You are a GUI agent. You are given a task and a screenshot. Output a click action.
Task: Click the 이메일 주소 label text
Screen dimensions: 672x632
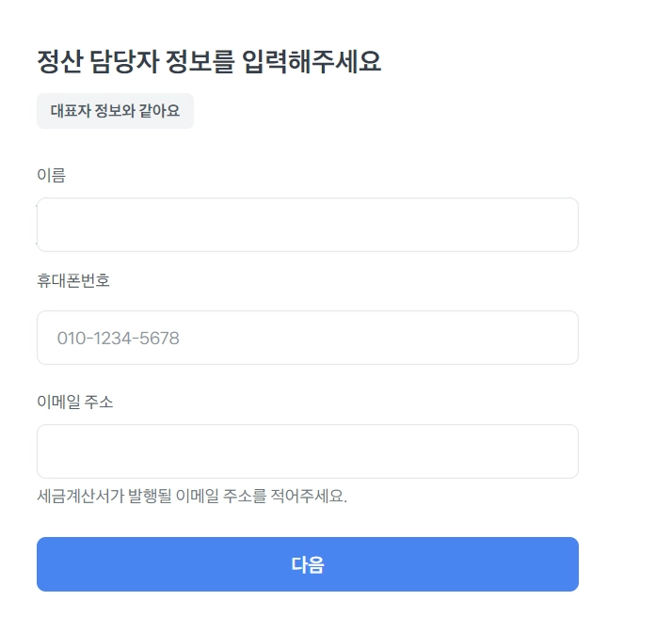(75, 402)
